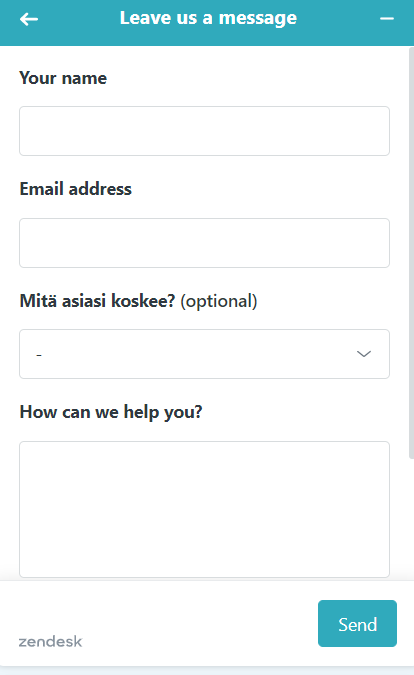
Task: Click scrollbar track below the thumb
Action: [x=411, y=519]
